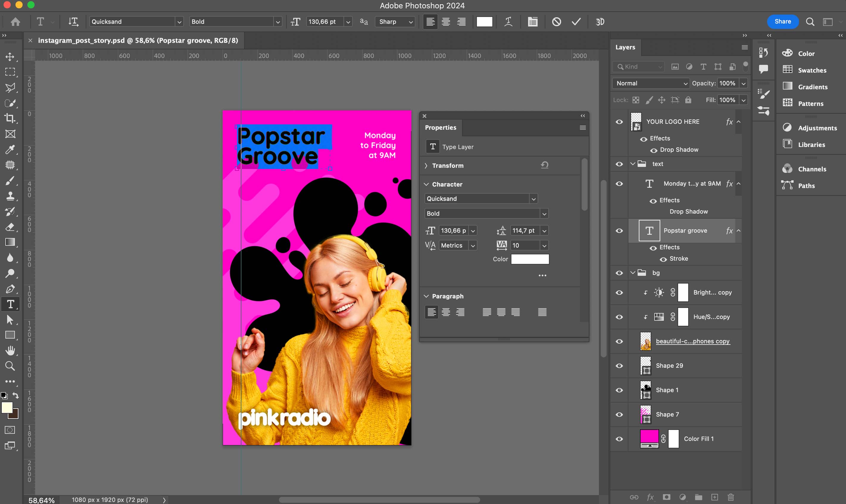Open the warp text options
The width and height of the screenshot is (846, 504).
click(x=508, y=22)
